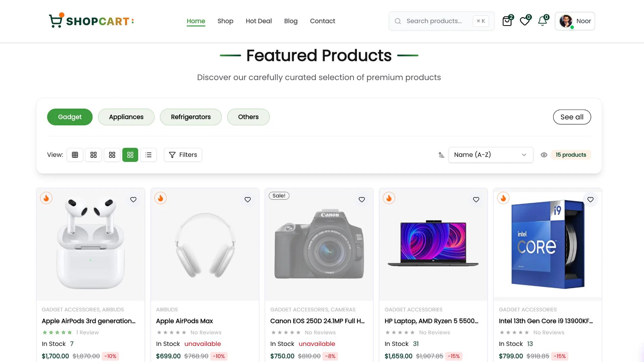Click the hot deal flame on HP Laptop
Image resolution: width=644 pixels, height=362 pixels.
point(389,198)
